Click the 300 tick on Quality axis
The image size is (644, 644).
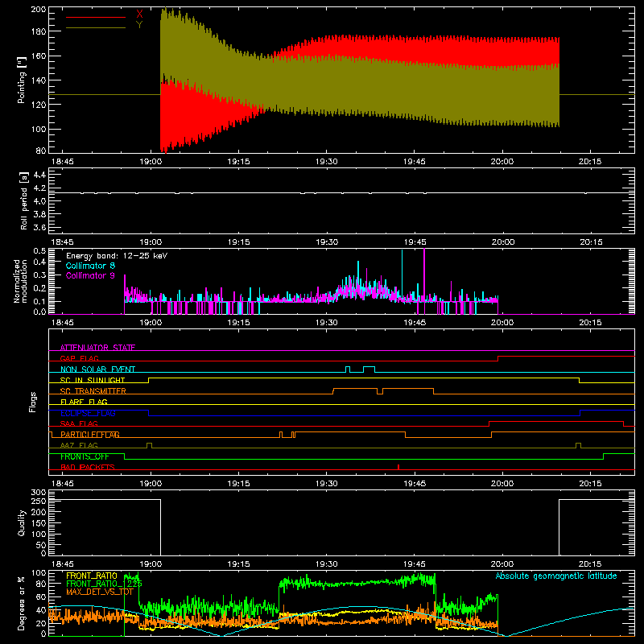pos(39,492)
